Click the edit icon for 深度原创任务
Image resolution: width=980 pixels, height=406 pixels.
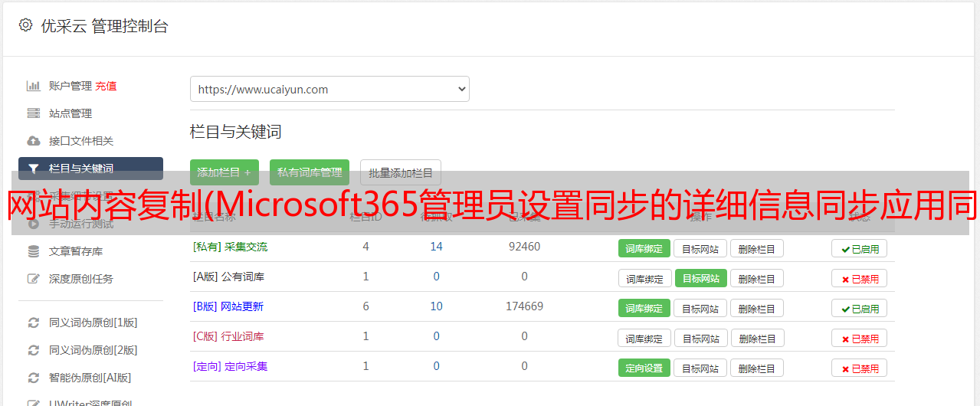tap(33, 279)
